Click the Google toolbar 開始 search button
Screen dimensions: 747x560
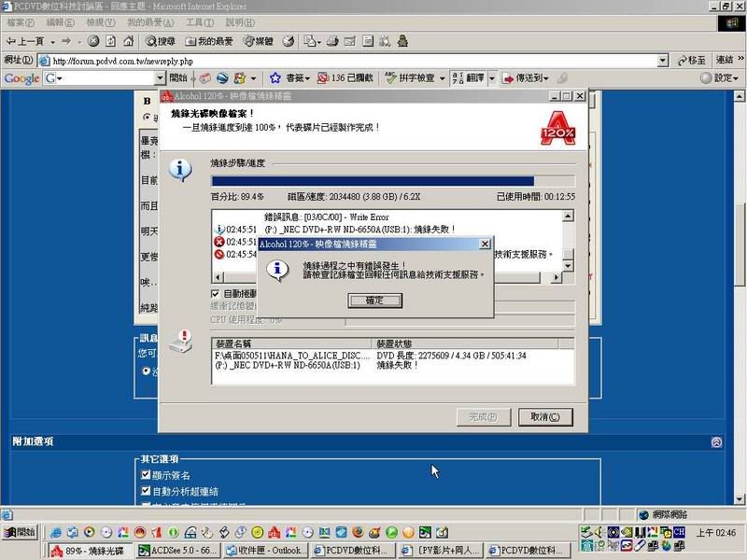coord(178,78)
